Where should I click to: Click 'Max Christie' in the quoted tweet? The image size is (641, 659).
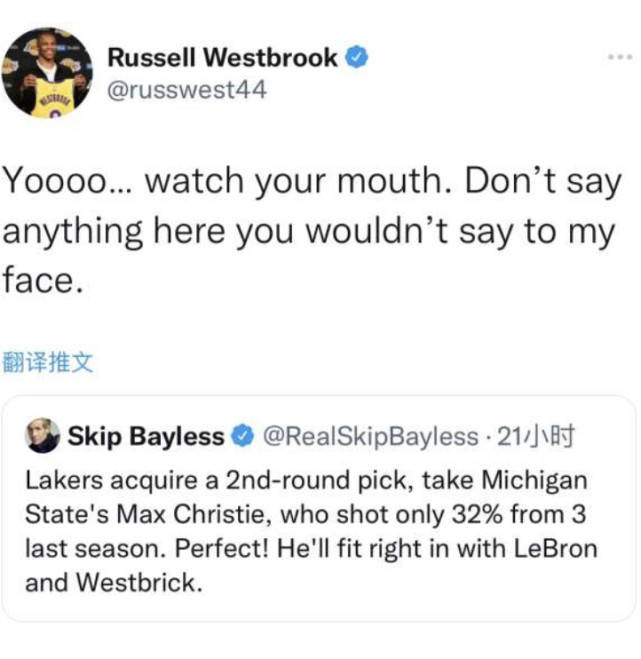[x=193, y=514]
